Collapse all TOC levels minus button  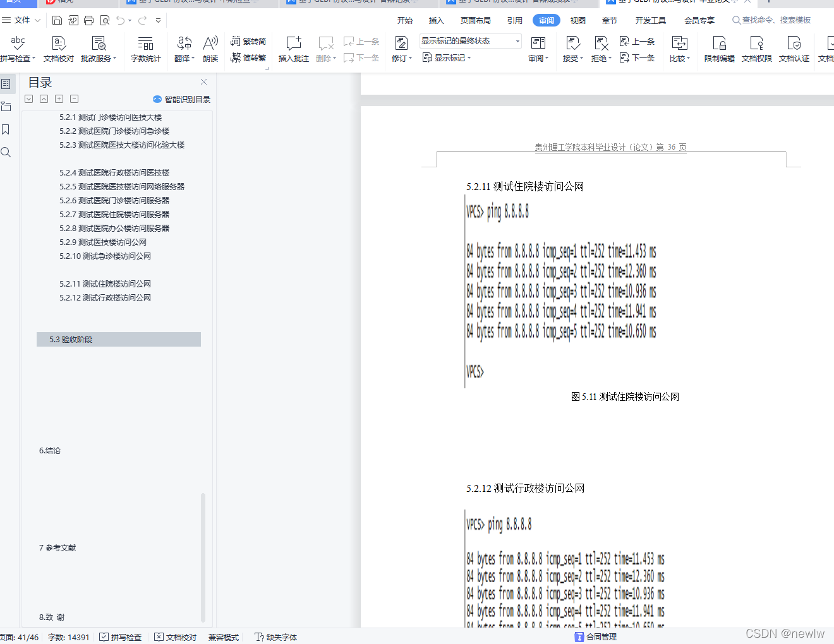[74, 99]
